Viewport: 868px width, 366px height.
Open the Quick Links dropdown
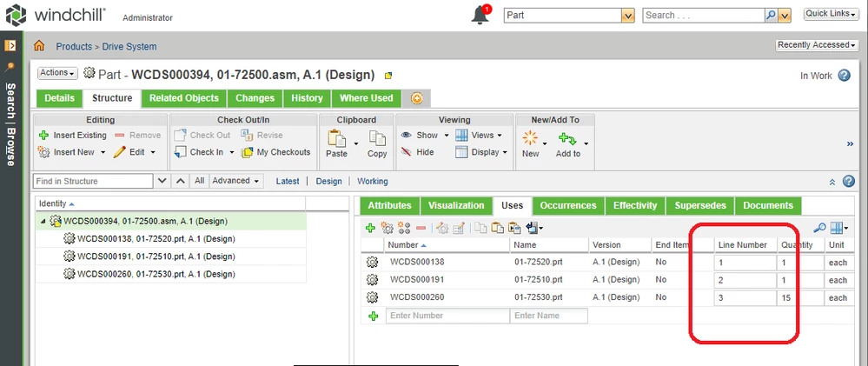(831, 14)
